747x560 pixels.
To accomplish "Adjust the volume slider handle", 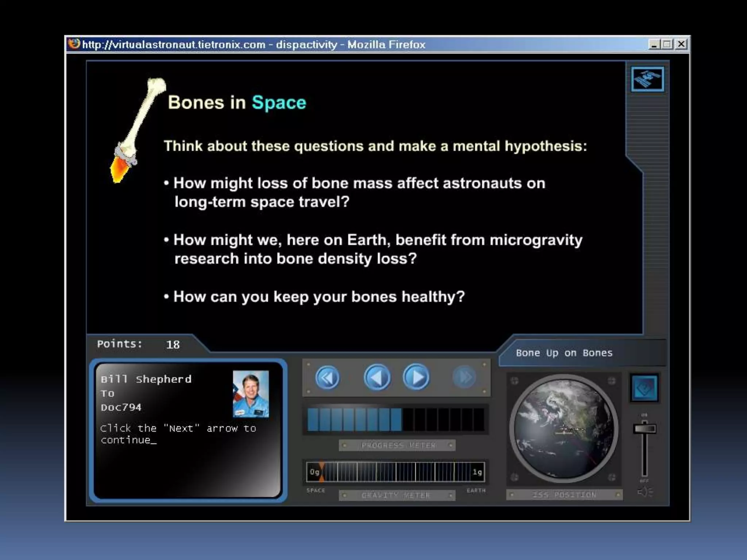I will point(645,428).
